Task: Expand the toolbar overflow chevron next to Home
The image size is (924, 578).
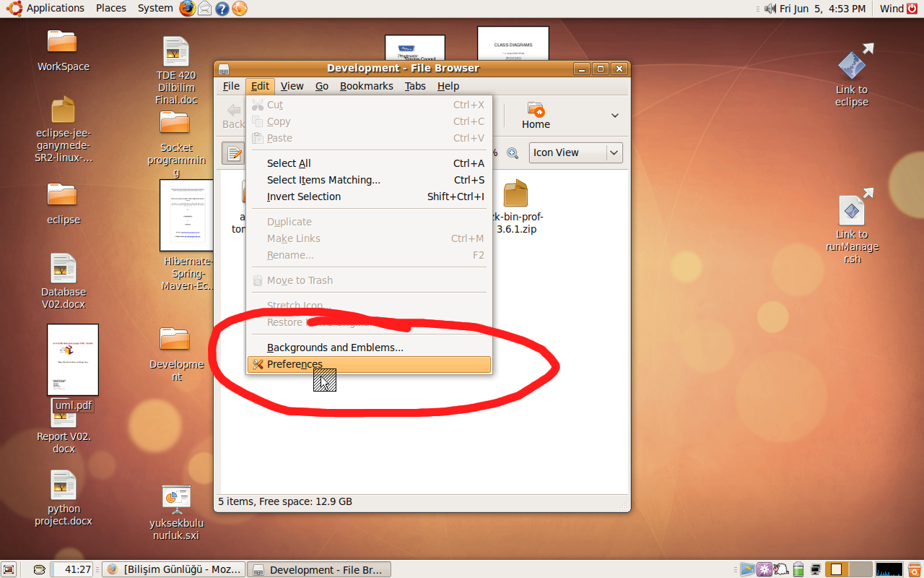Action: point(615,116)
